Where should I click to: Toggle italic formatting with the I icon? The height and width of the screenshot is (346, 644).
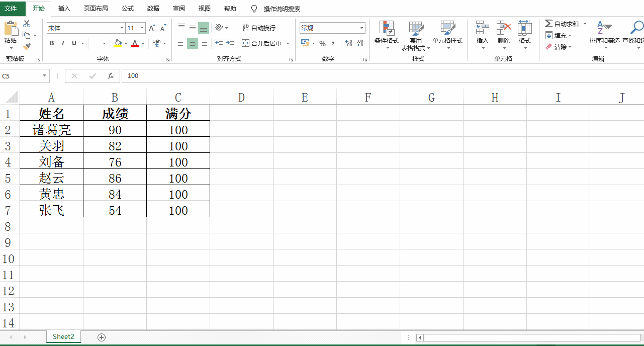point(62,43)
